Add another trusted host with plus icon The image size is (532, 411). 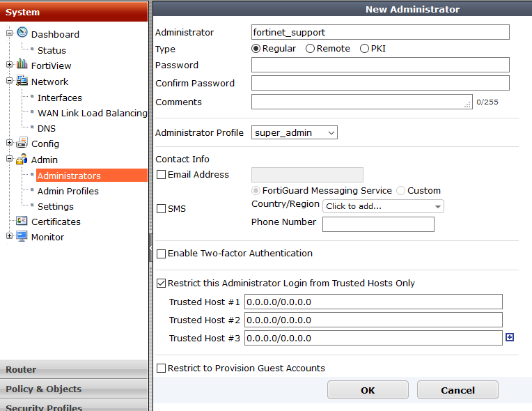[x=510, y=338]
